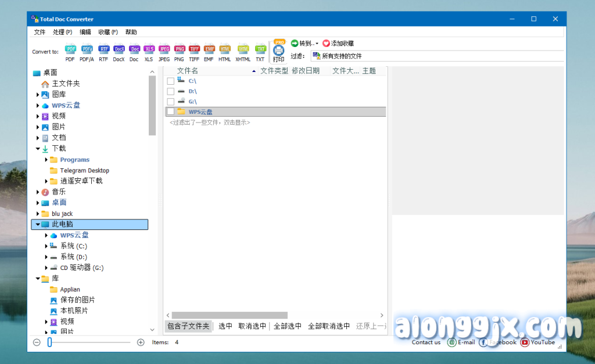Open the 处理(P) menu
This screenshot has height=364, width=595.
[x=62, y=32]
